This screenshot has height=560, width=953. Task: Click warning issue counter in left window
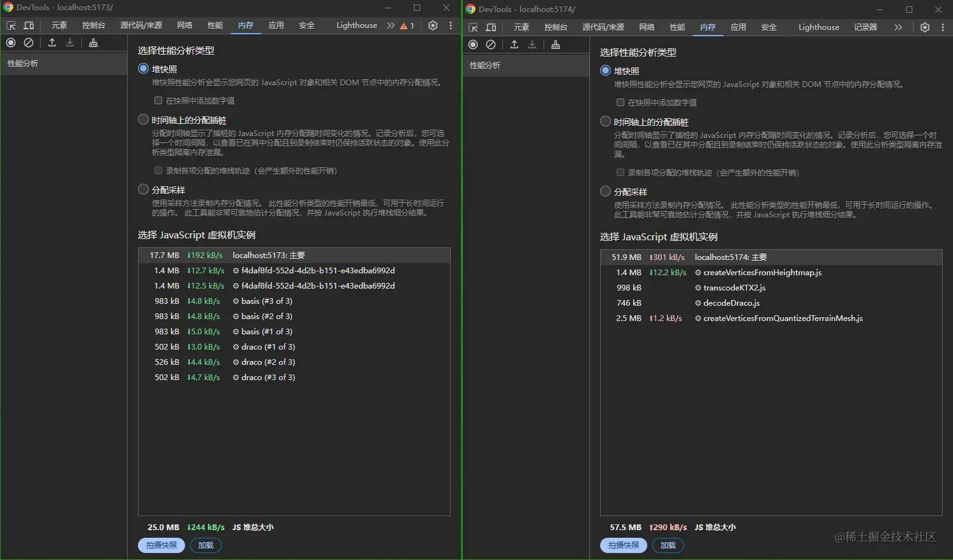click(x=407, y=25)
